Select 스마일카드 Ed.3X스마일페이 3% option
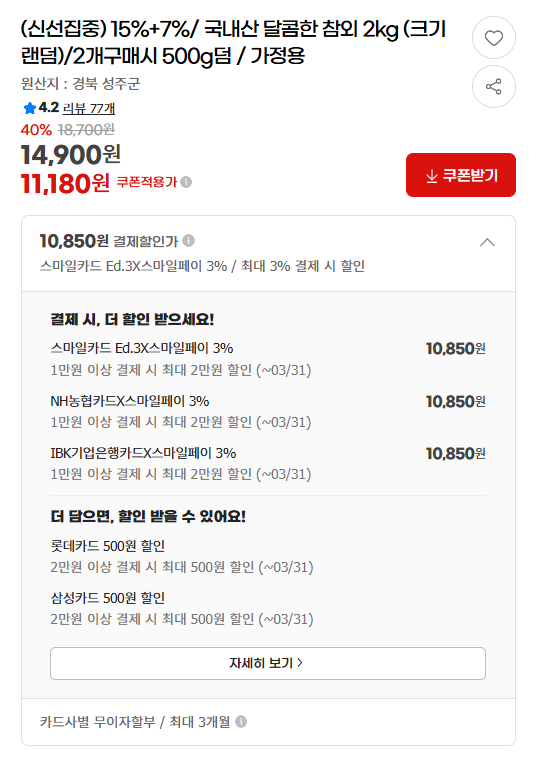This screenshot has height=760, width=538. click(268, 359)
